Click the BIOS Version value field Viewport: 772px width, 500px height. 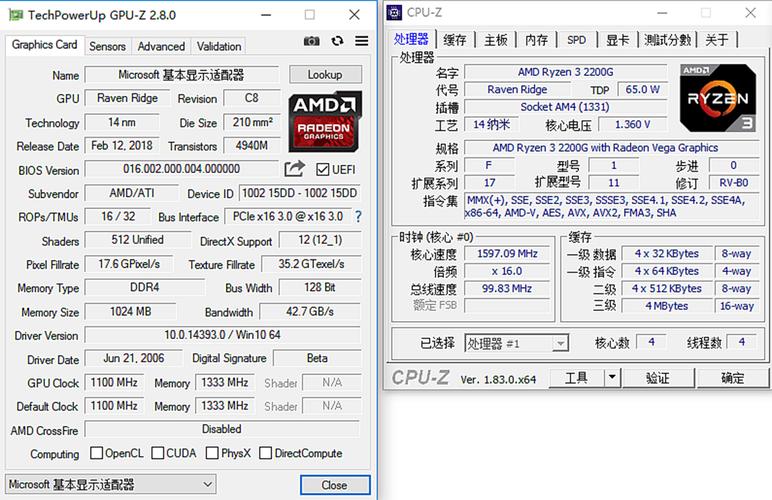pyautogui.click(x=182, y=169)
